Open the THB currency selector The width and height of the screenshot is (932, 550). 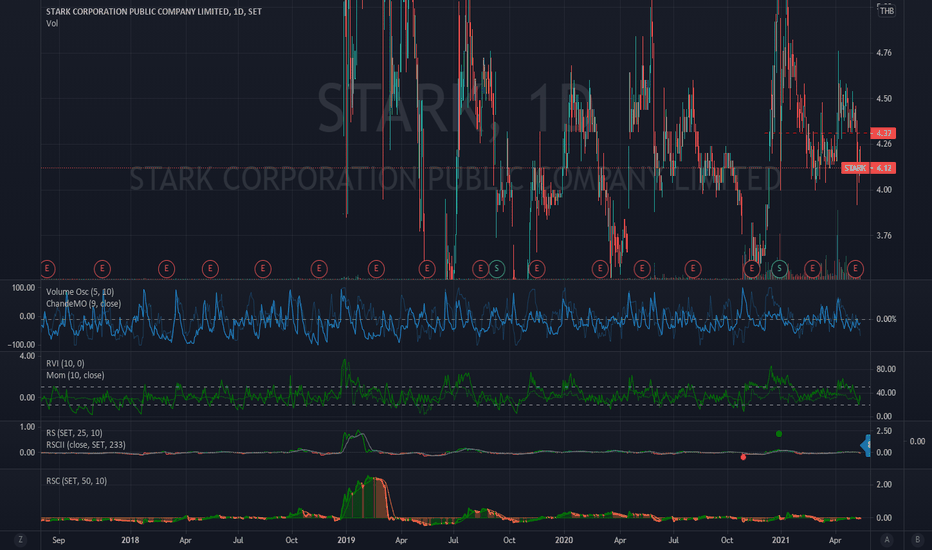coord(887,11)
